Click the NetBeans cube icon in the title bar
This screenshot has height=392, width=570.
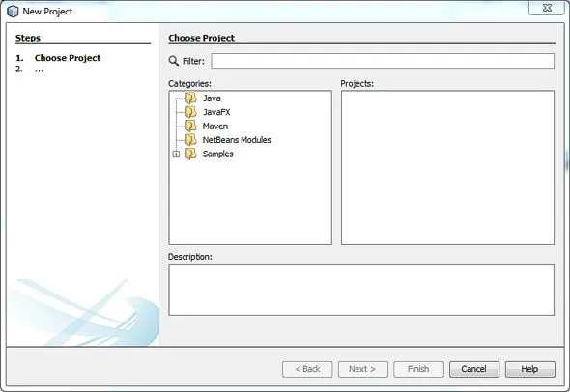point(13,12)
